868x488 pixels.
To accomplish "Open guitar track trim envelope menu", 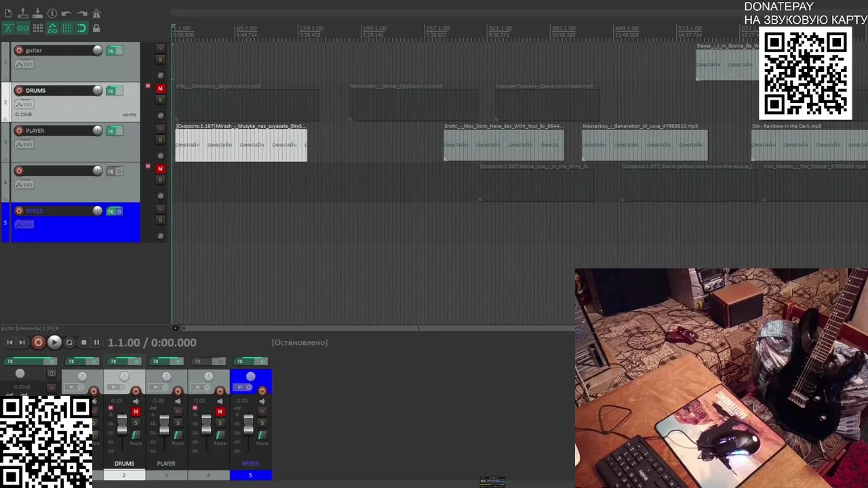I will tap(24, 64).
